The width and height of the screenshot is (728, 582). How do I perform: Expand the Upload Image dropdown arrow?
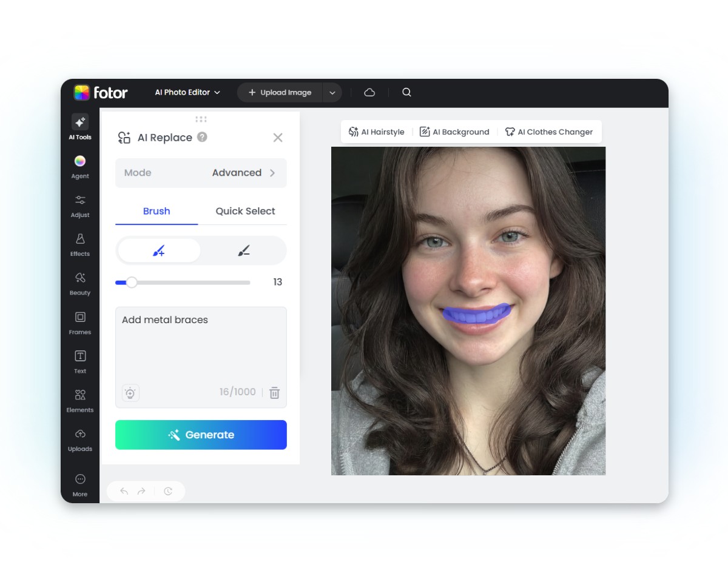point(332,93)
